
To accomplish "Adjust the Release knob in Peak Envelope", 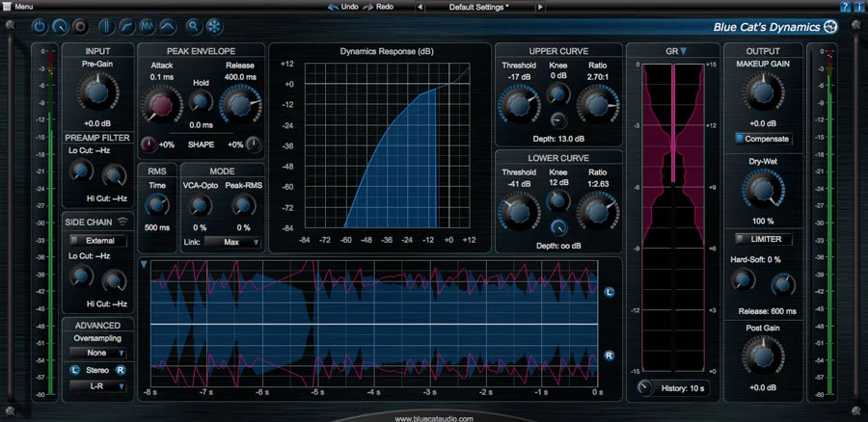I will coord(241,104).
